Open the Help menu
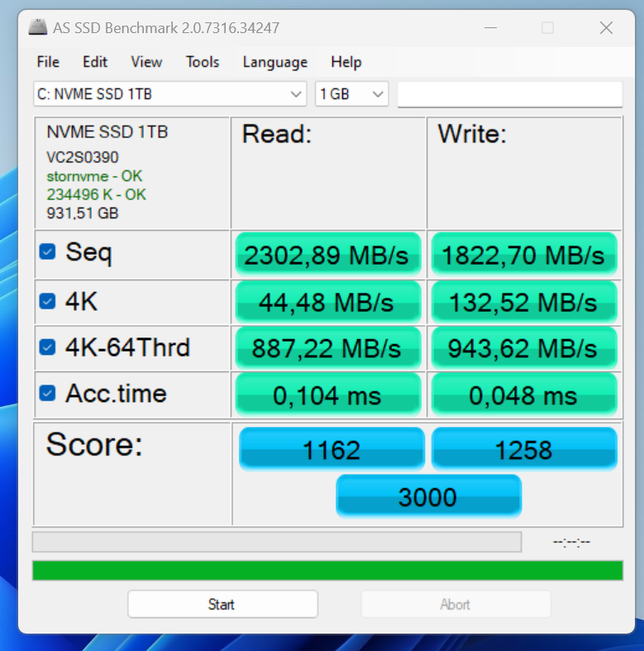This screenshot has height=651, width=644. click(x=346, y=62)
